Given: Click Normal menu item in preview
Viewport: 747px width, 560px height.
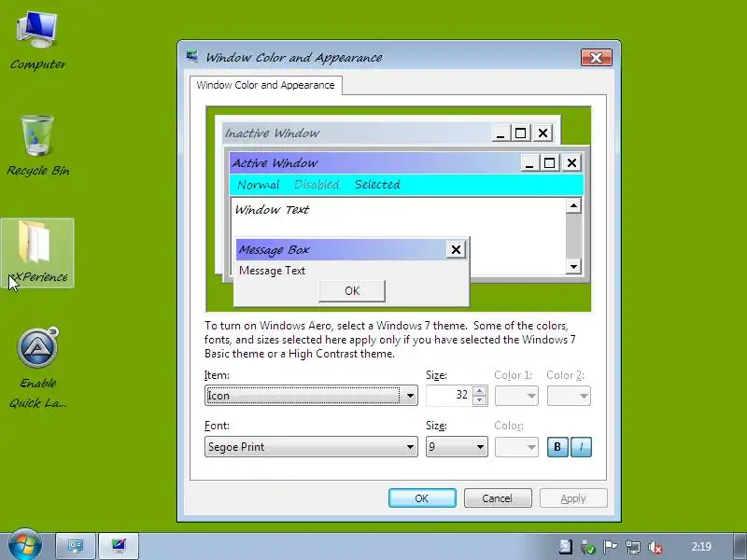Looking at the screenshot, I should [259, 185].
